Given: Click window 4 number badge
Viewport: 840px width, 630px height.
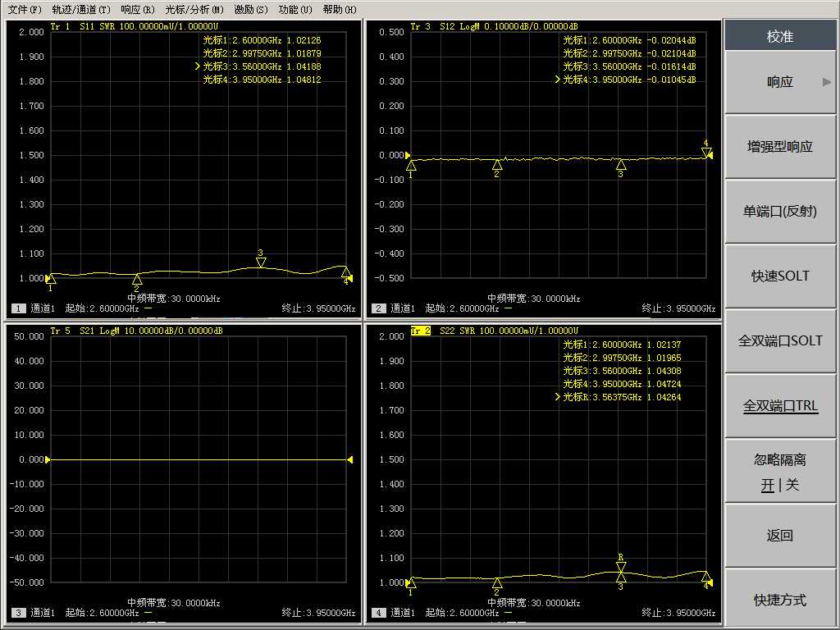Looking at the screenshot, I should (x=378, y=613).
